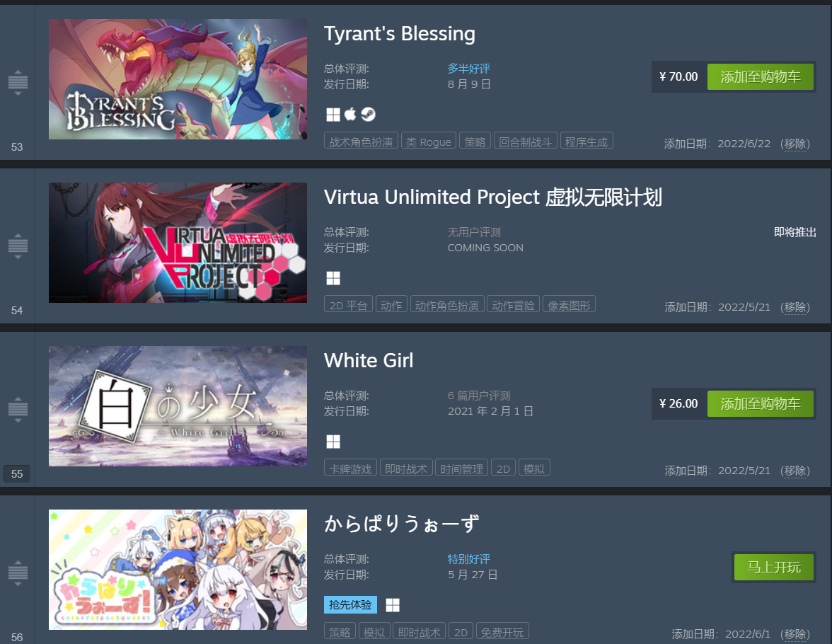Click the Windows icon under White Girl

(333, 442)
